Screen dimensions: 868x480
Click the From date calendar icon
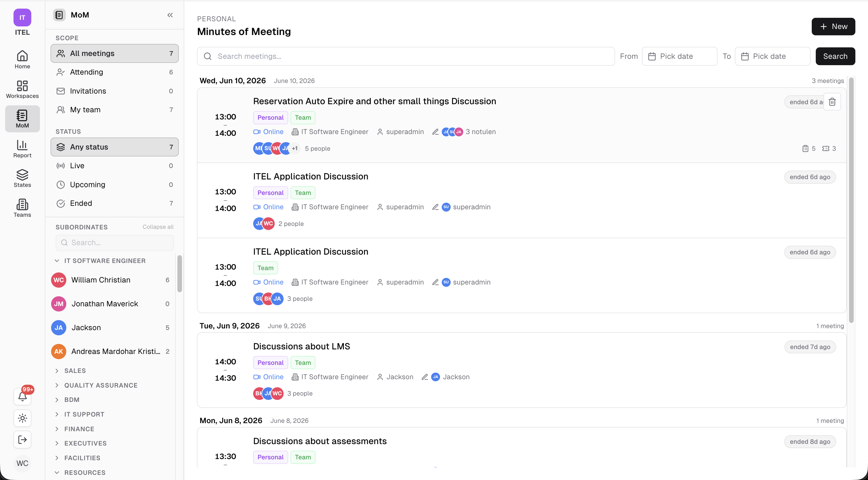652,56
